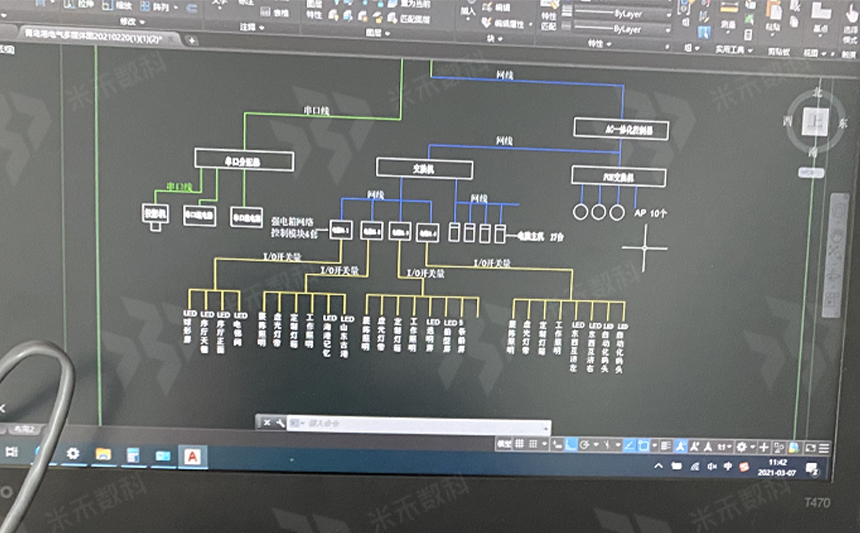Toggle grid display in status bar
Viewport: 860px width, 533px height.
521,444
